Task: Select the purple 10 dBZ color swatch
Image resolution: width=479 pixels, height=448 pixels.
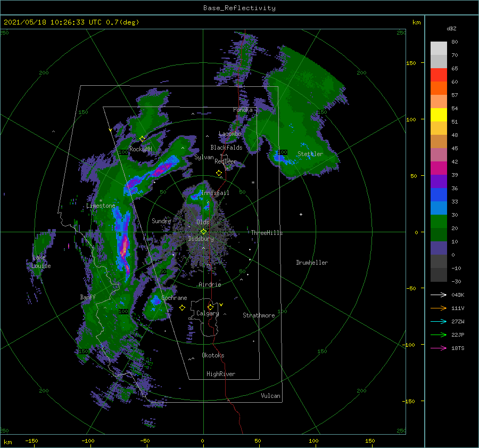Action: click(x=439, y=248)
